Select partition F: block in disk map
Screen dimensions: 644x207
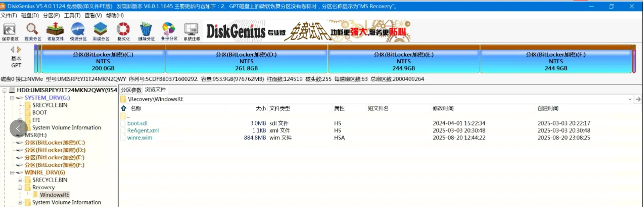point(556,59)
